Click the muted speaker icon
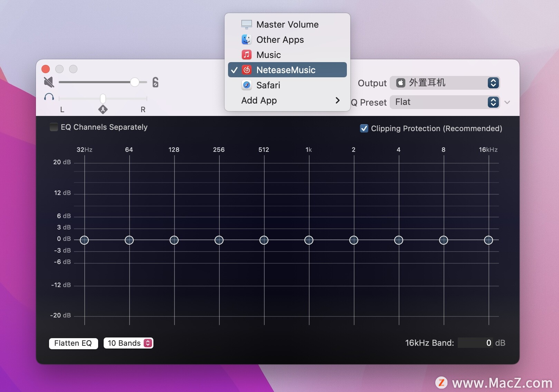This screenshot has width=559, height=392. (x=49, y=82)
